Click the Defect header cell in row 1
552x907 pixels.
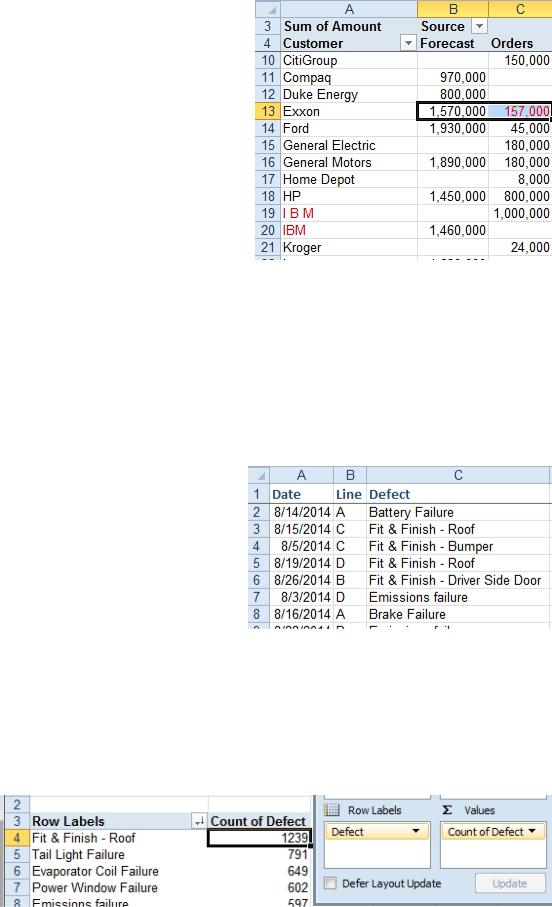458,495
